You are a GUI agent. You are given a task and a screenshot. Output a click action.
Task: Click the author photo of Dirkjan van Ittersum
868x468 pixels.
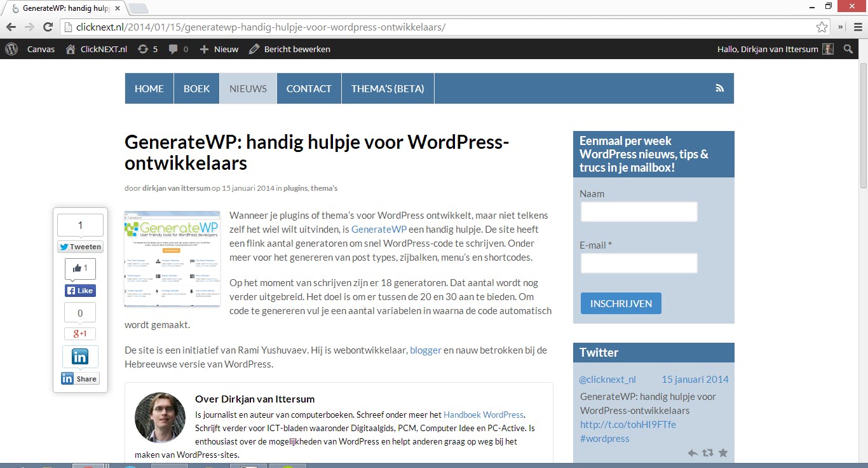pyautogui.click(x=160, y=417)
